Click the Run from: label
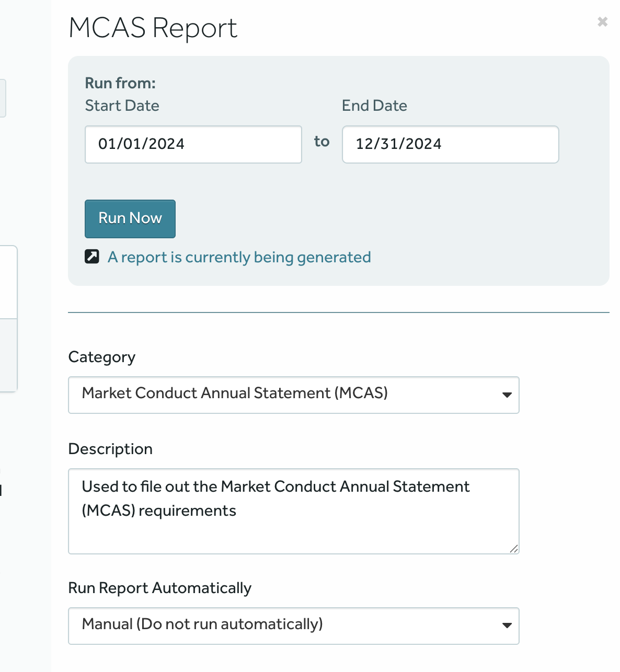 [x=120, y=83]
